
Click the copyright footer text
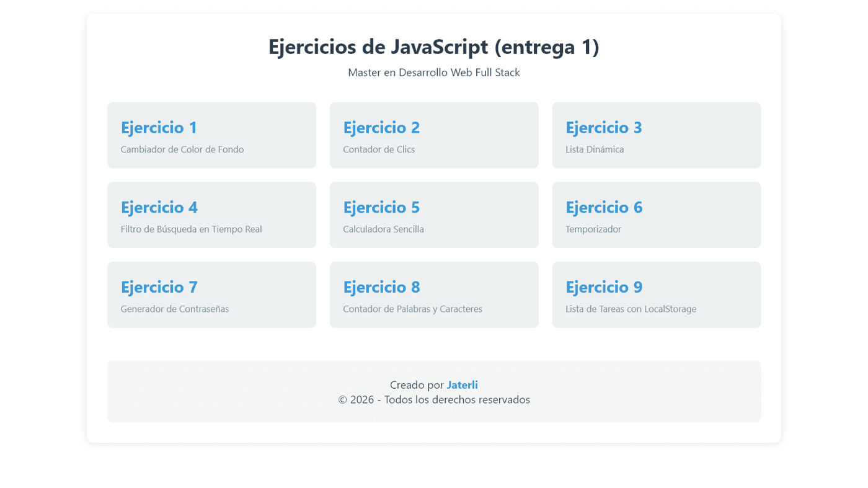click(434, 399)
